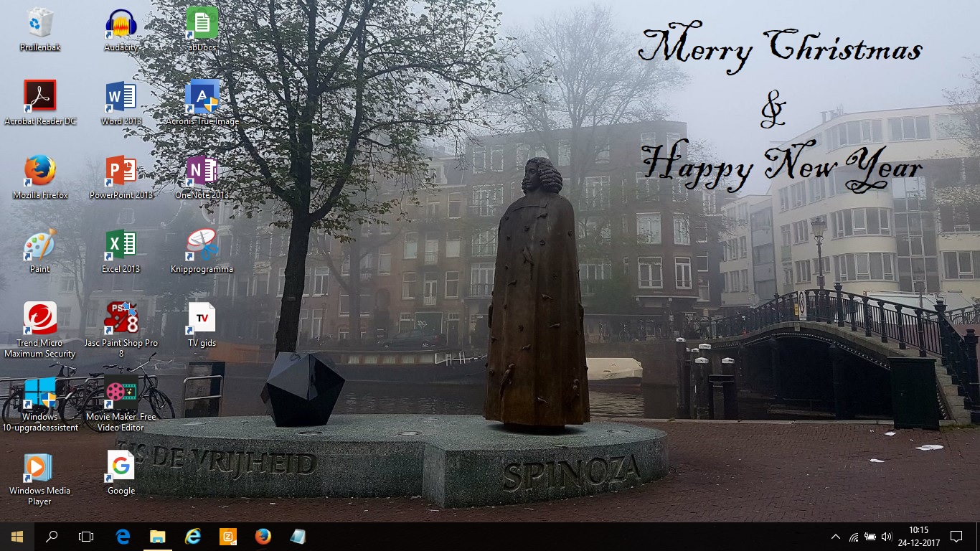Select the Excel 2013 shortcut
Viewport: 980px width, 551px height.
pos(121,245)
